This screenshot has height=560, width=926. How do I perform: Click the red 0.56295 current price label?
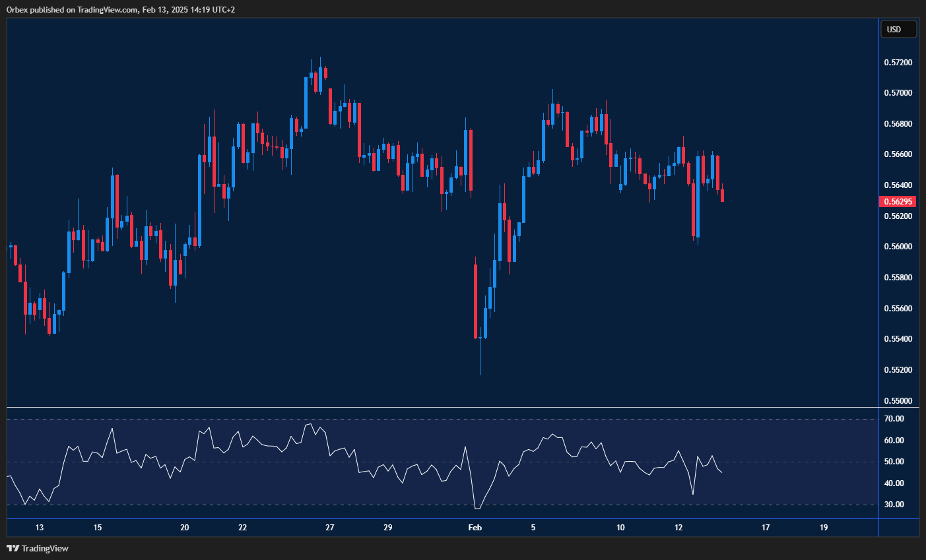tap(898, 201)
